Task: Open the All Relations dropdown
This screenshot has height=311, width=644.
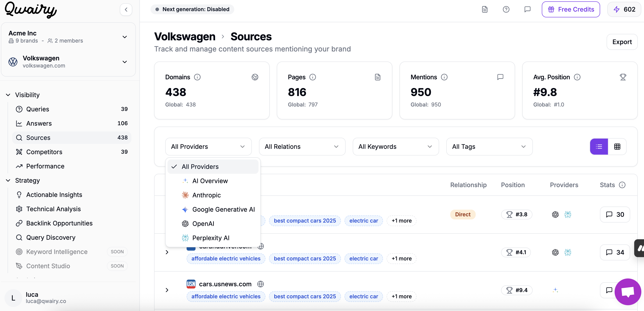Action: tap(302, 147)
